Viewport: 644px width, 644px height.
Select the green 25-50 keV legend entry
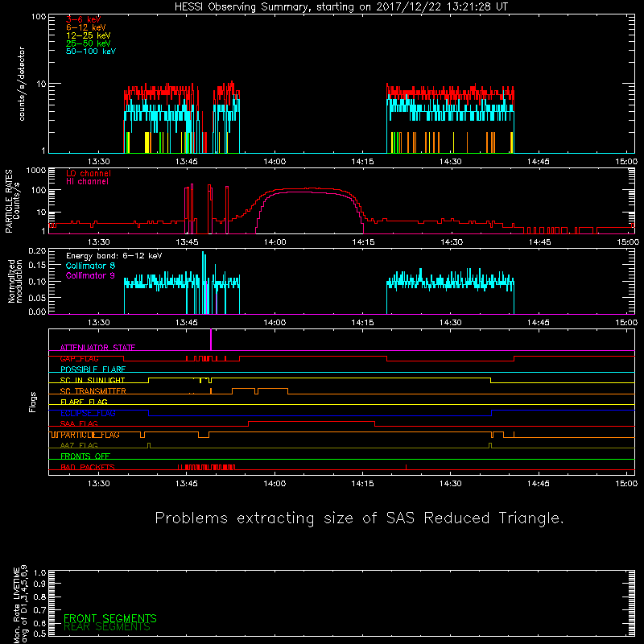89,43
